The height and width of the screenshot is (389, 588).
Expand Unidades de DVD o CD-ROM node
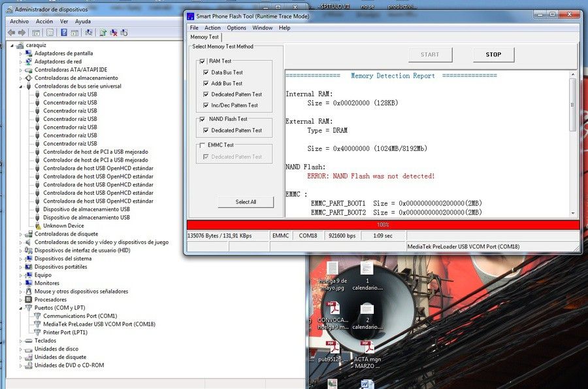[x=21, y=365]
